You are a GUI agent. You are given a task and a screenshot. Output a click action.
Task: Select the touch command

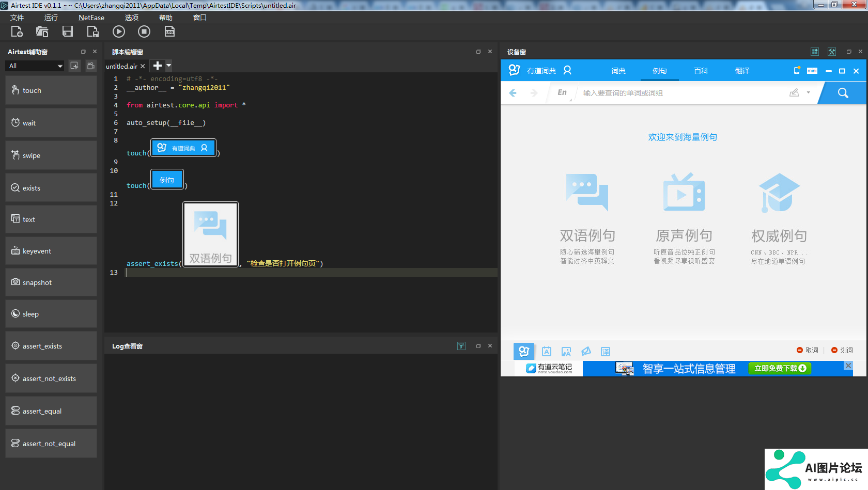click(x=51, y=90)
